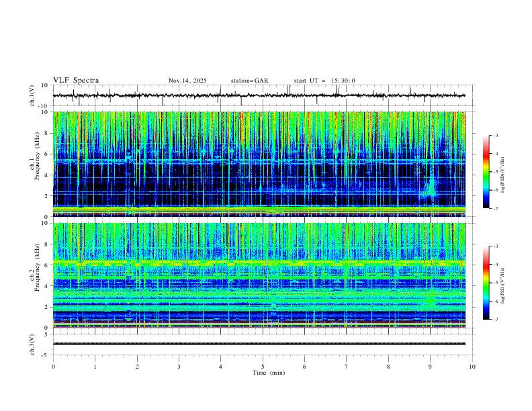Pick the ch.2 spectrogram color scale bar
532x411 pixels.
(486, 283)
